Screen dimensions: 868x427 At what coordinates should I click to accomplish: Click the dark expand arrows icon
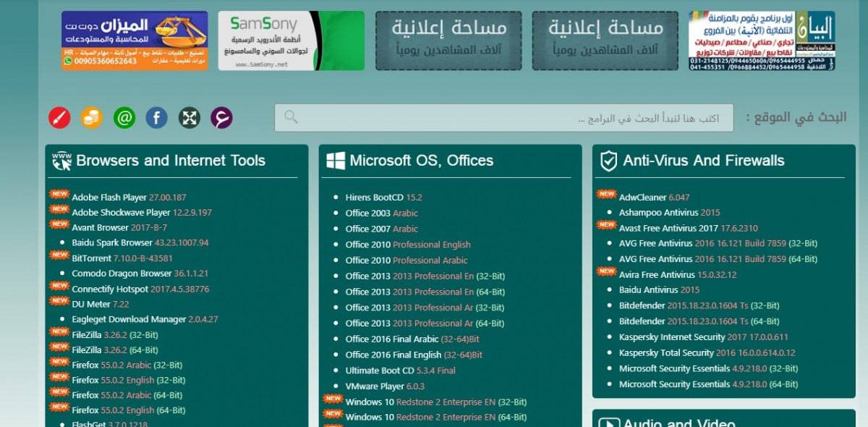(x=190, y=117)
